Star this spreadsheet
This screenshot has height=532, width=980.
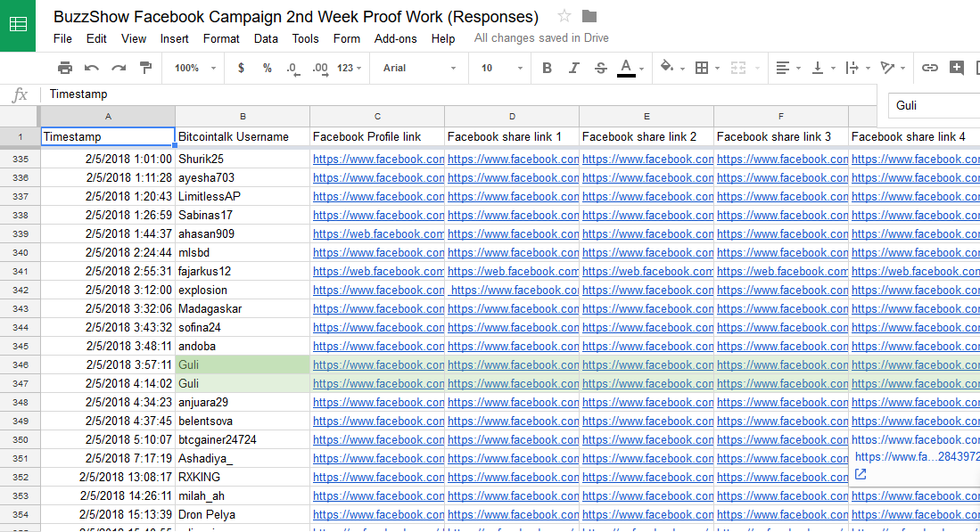tap(564, 16)
